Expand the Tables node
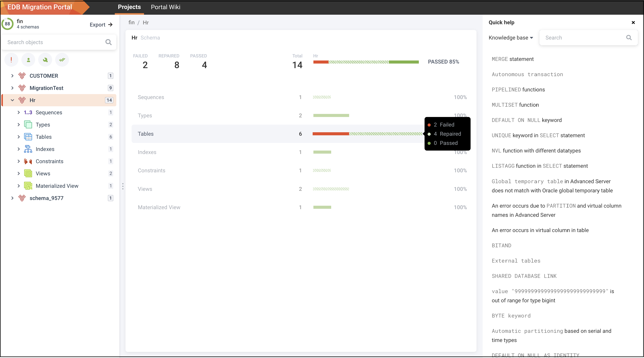 click(19, 137)
